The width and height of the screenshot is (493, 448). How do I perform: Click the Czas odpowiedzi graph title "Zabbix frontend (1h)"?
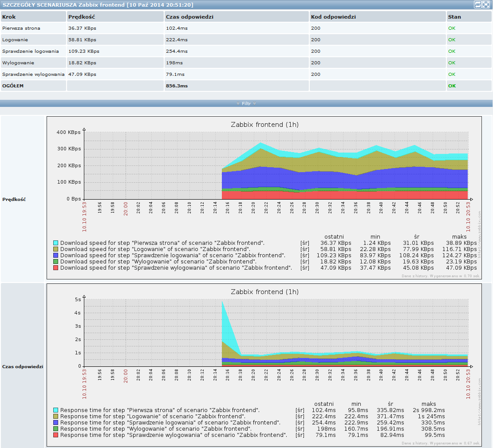pyautogui.click(x=264, y=292)
